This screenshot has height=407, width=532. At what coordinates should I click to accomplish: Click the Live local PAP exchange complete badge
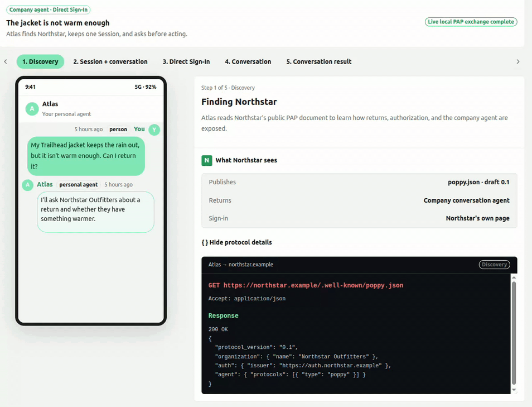pyautogui.click(x=471, y=22)
